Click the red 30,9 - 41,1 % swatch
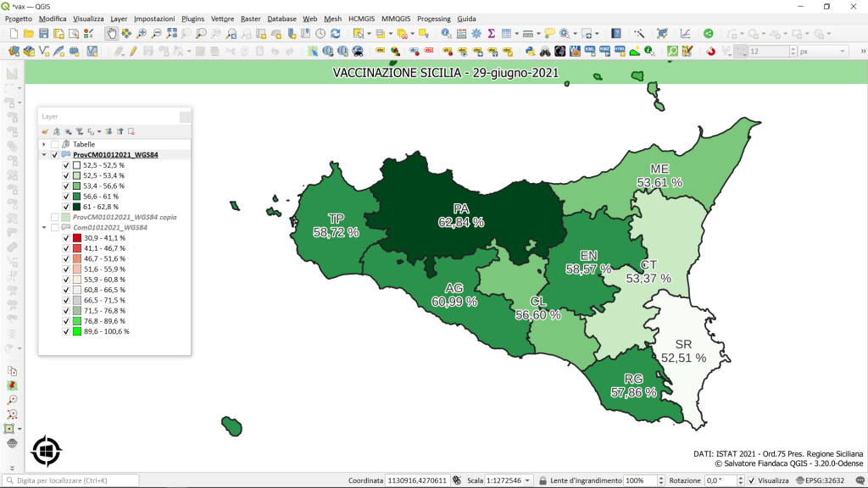This screenshot has height=488, width=868. [76, 238]
